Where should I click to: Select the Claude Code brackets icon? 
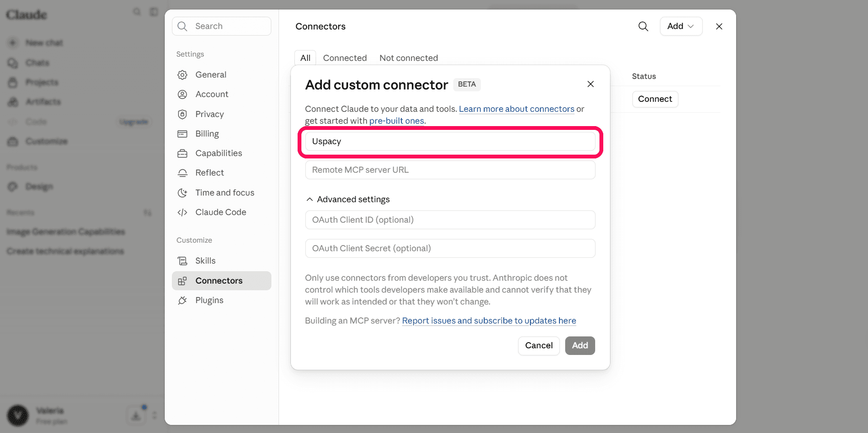tap(182, 212)
